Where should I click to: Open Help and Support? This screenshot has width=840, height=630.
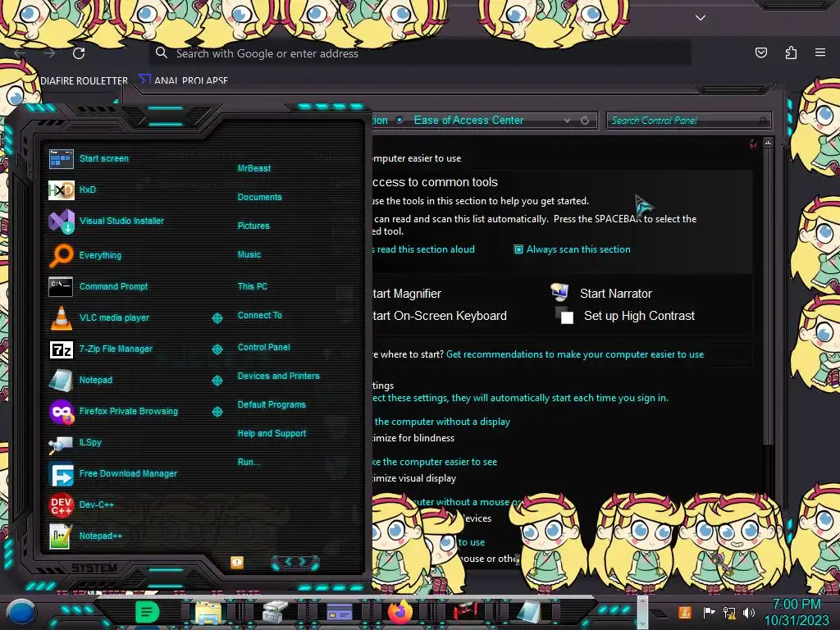[272, 433]
